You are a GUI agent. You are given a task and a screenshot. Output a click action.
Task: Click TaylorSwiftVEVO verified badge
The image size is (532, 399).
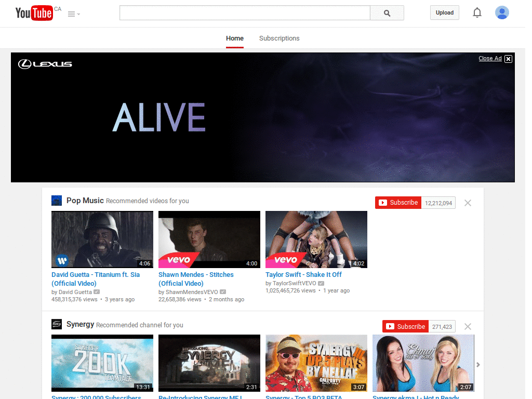pos(321,283)
